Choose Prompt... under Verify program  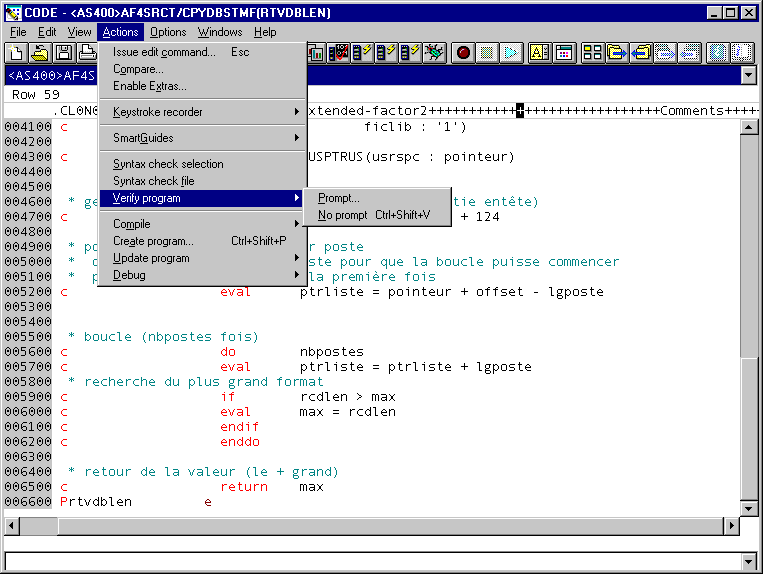pyautogui.click(x=339, y=198)
